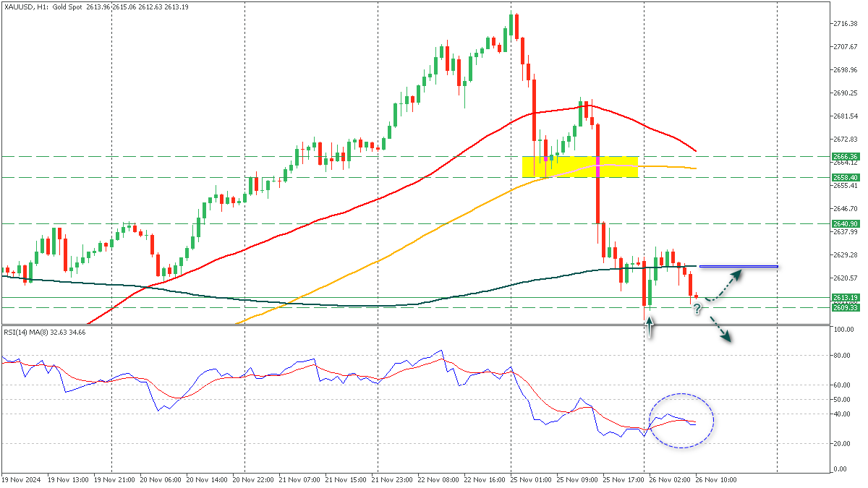Viewport: 868px width, 488px height.
Task: Click the RSI 0.00 scale label
Action: [x=841, y=469]
